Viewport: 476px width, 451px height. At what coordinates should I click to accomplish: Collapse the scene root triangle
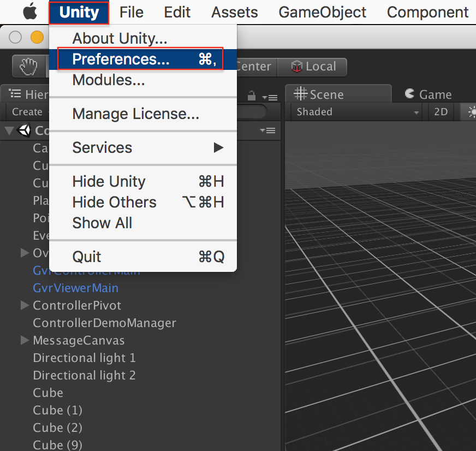(9, 130)
